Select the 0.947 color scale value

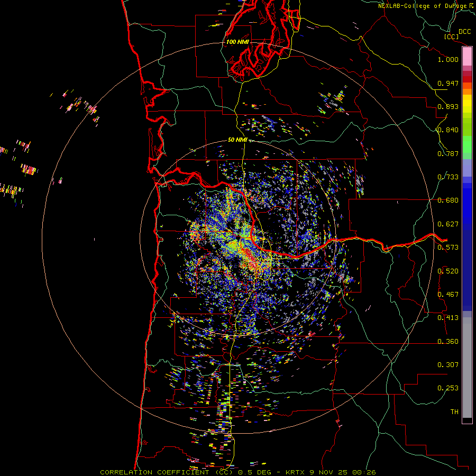point(448,83)
